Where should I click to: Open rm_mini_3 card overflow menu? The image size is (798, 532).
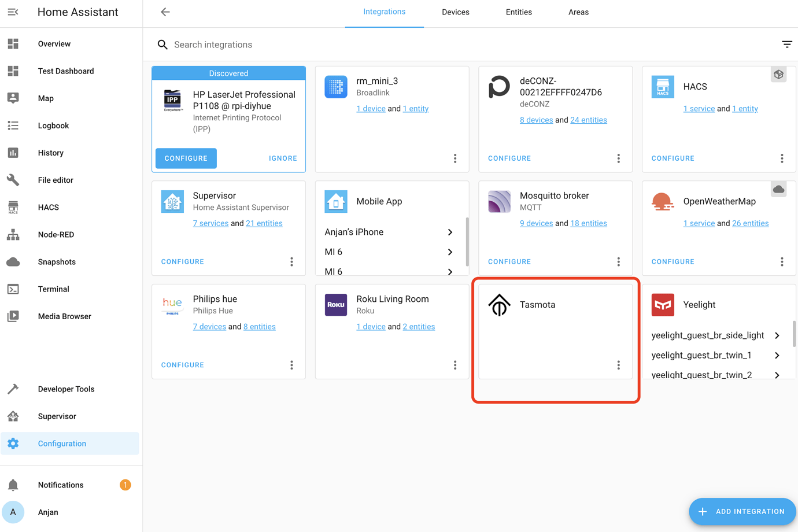455,158
